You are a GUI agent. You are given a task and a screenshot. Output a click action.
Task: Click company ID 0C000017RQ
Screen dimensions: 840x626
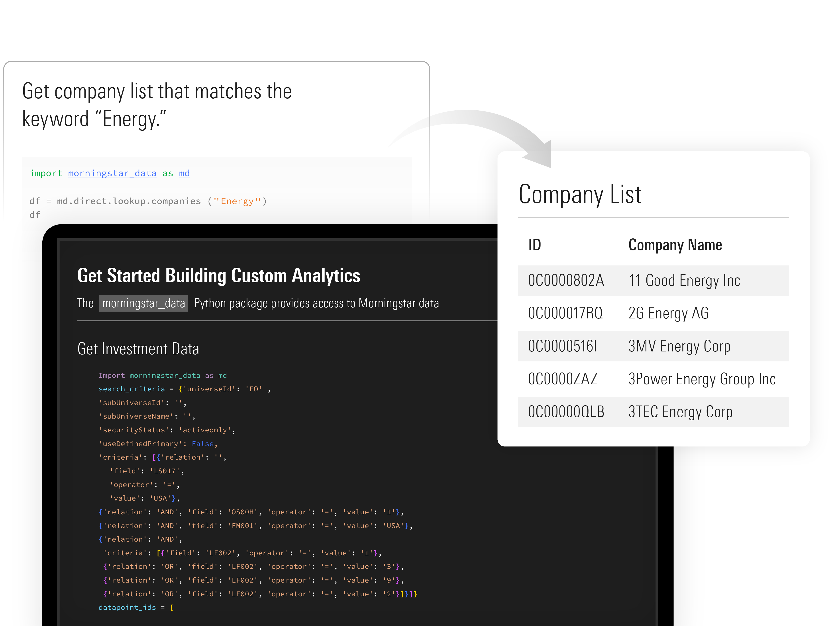click(x=565, y=313)
